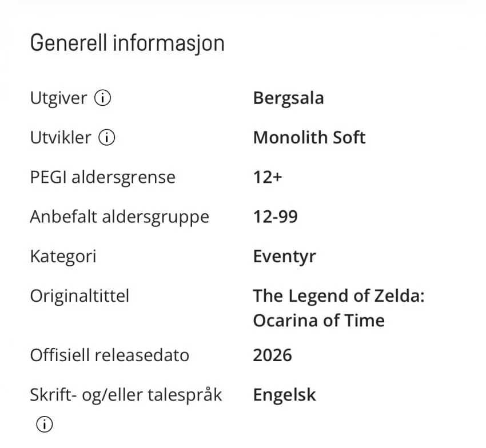Click the Utvikler label
Screen dimensions: 486x448
61,138
